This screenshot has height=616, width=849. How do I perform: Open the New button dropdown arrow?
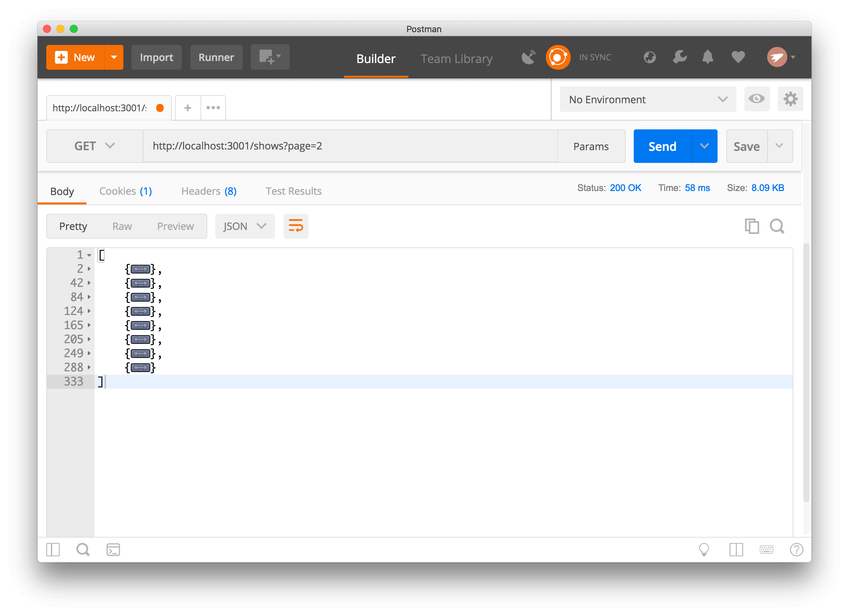114,57
